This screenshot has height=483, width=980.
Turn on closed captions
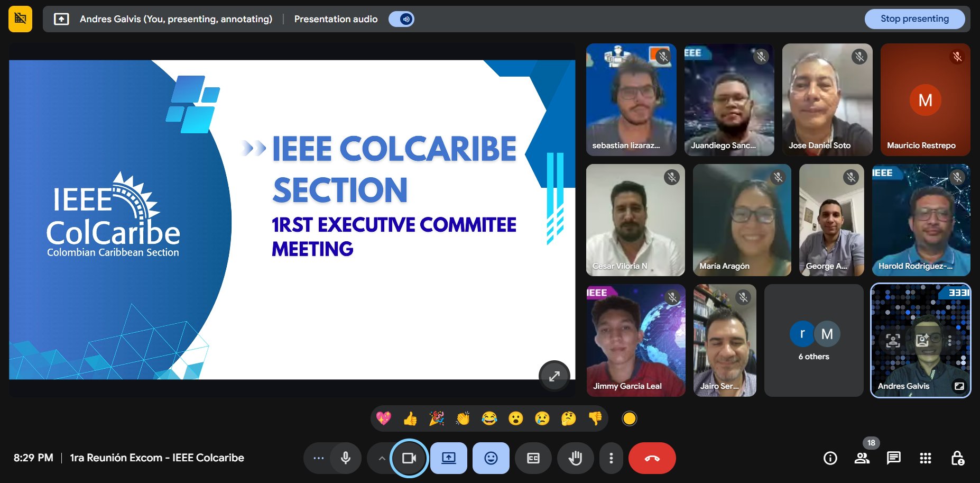[x=533, y=458]
